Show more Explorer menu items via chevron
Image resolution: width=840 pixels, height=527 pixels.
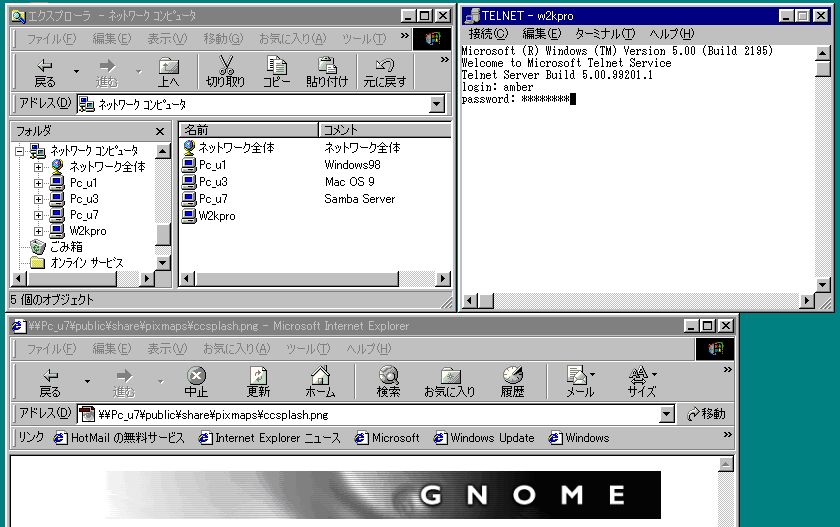click(x=404, y=35)
